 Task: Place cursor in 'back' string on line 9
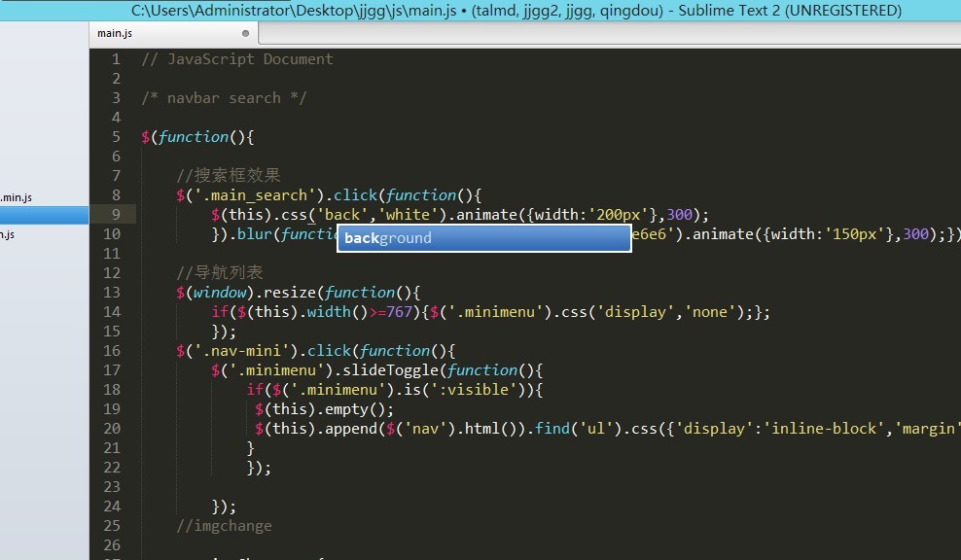342,215
